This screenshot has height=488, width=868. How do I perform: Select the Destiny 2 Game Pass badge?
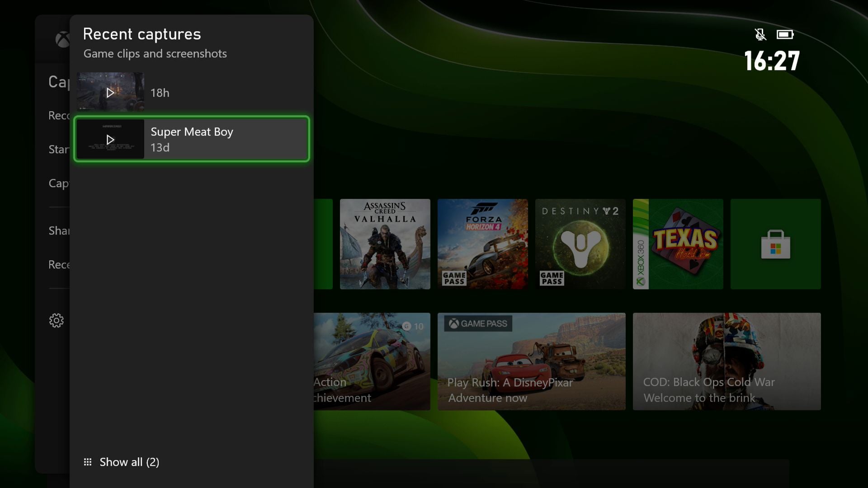click(552, 278)
